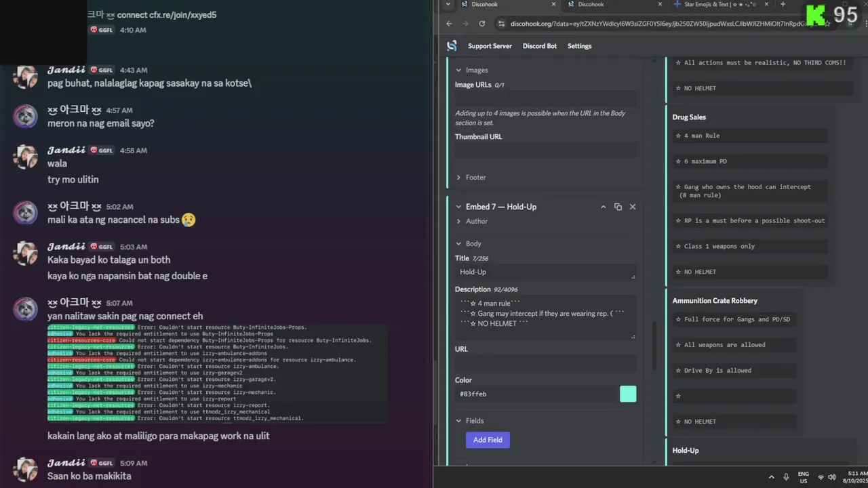Click the editor panel scrollbar

pos(654,346)
